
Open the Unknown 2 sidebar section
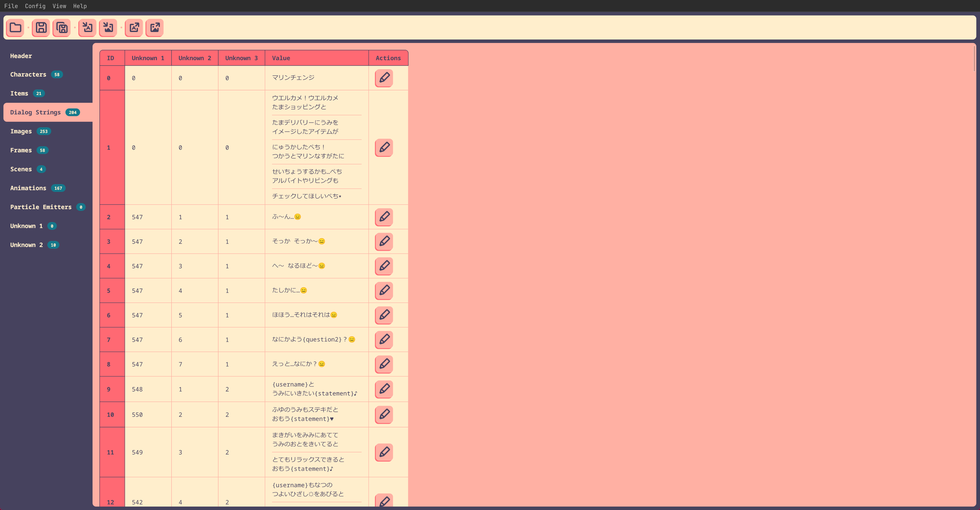pos(48,245)
